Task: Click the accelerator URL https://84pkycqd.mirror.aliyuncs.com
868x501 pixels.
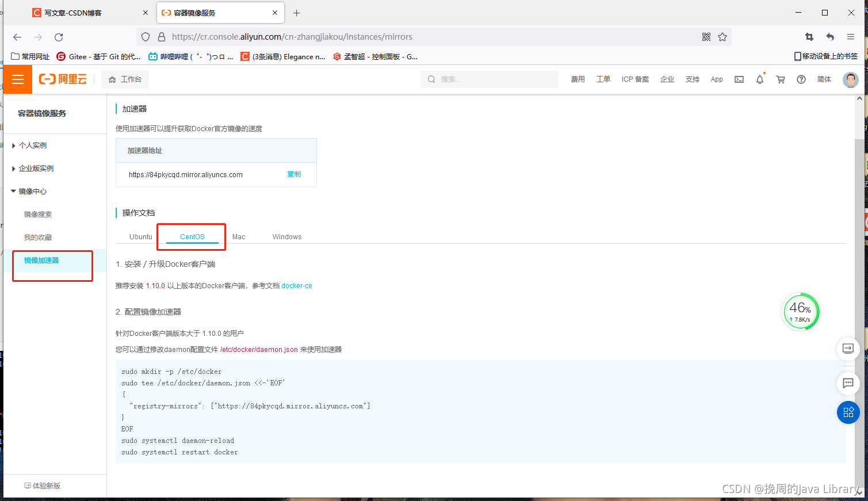Action: point(186,175)
